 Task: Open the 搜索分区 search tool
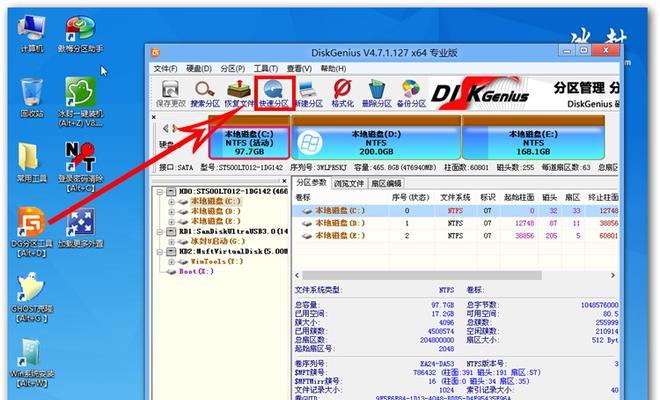[x=205, y=93]
